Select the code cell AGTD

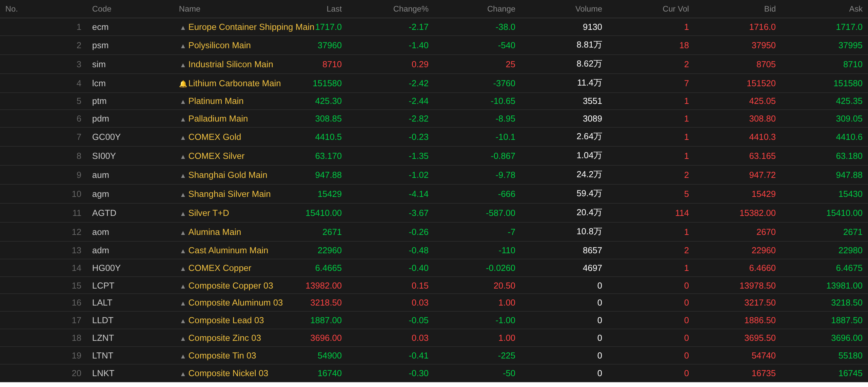pyautogui.click(x=104, y=213)
